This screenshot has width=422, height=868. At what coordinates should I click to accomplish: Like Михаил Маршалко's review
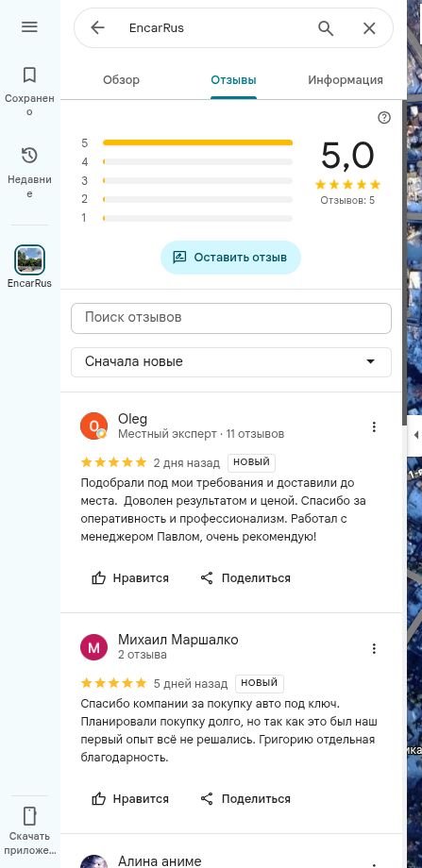[130, 799]
